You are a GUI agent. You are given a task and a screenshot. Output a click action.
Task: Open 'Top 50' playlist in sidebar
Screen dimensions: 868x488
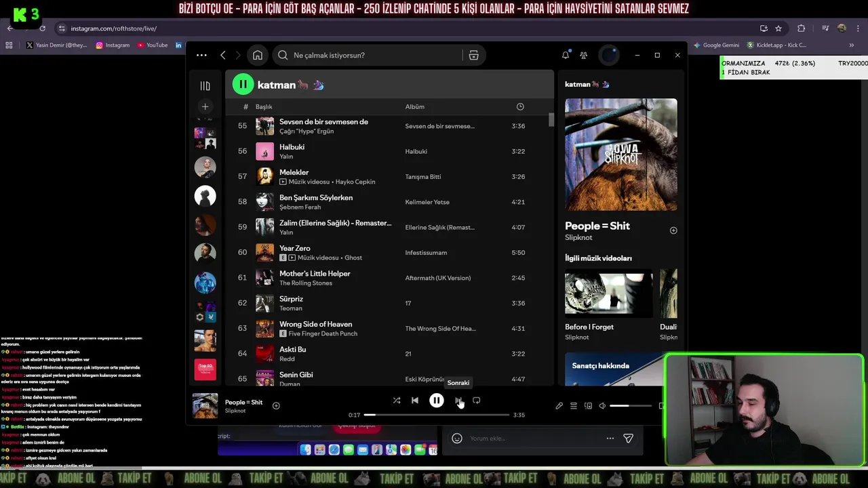coord(205,370)
